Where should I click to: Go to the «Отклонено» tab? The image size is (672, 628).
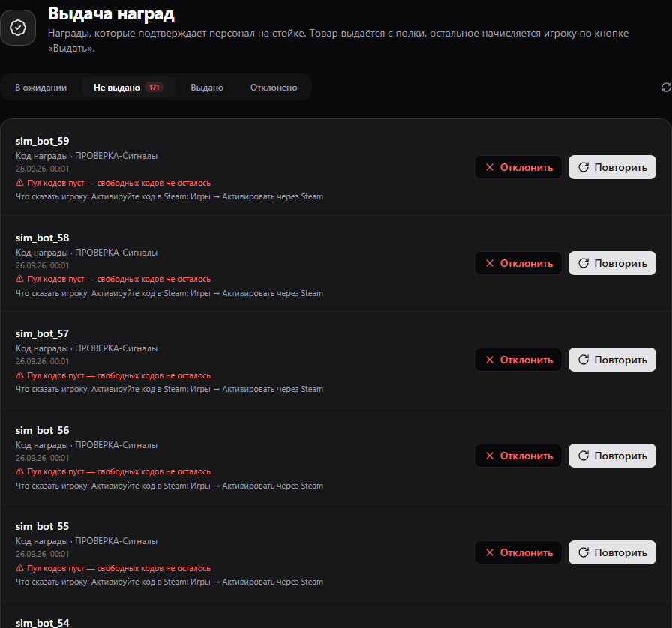(274, 88)
